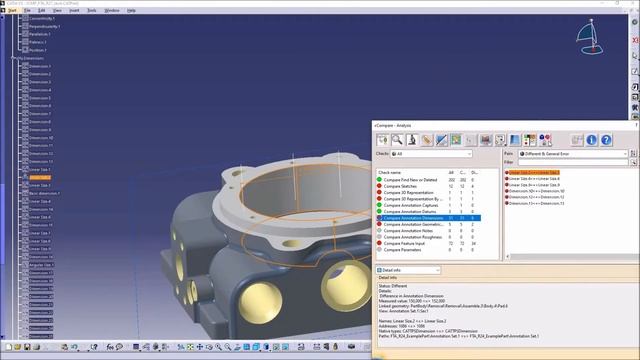Open the Edit menu
640x360 pixels.
point(41,10)
